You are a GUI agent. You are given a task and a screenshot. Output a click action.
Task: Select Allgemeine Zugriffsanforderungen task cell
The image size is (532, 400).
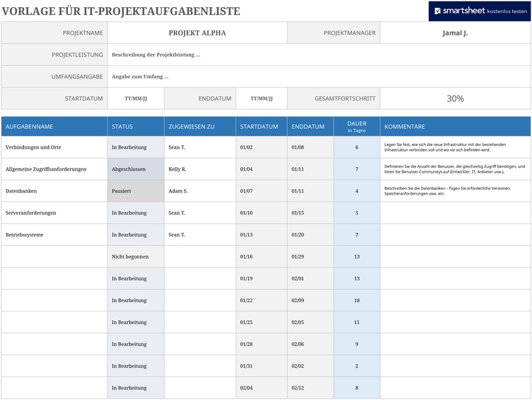tap(54, 169)
